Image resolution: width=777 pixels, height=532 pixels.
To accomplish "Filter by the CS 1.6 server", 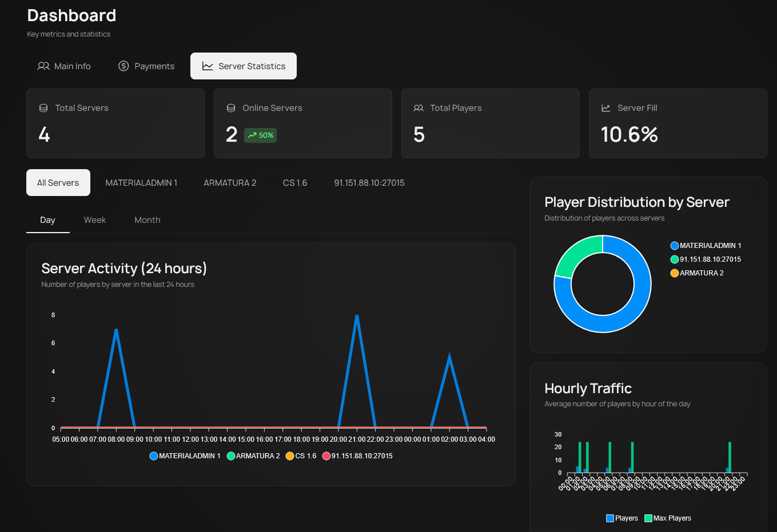I will point(294,182).
